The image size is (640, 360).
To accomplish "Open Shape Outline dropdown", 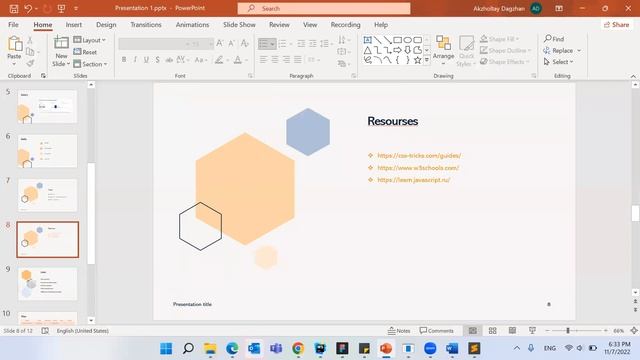I will click(505, 50).
